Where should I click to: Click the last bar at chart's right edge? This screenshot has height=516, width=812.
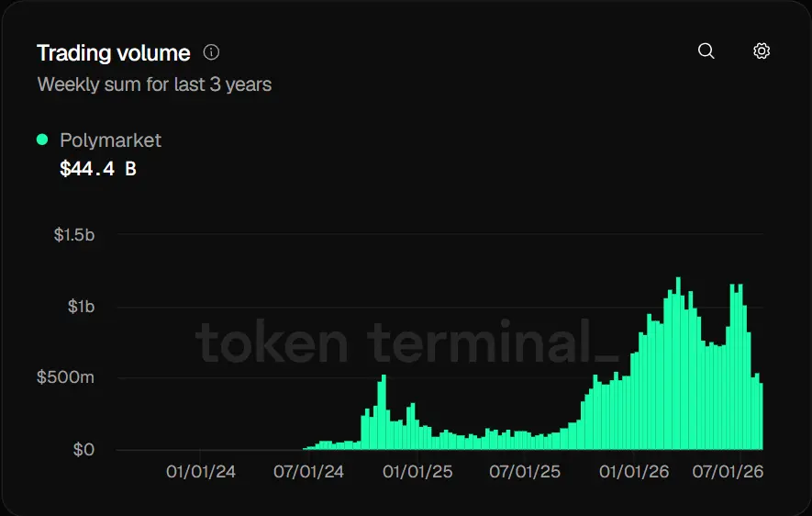point(761,416)
